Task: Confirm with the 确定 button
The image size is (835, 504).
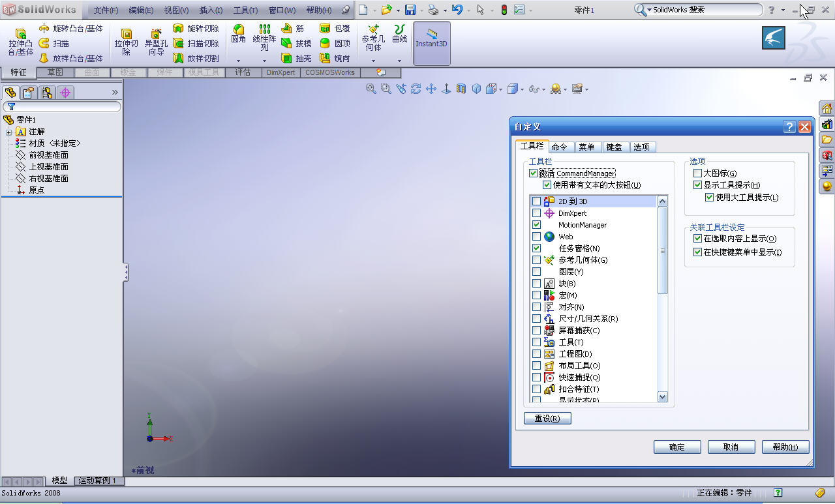Action: click(x=677, y=447)
